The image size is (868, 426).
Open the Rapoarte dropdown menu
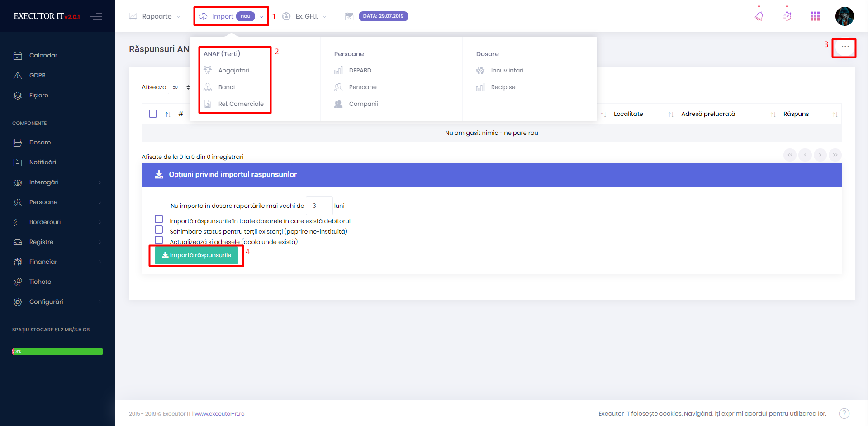(155, 16)
